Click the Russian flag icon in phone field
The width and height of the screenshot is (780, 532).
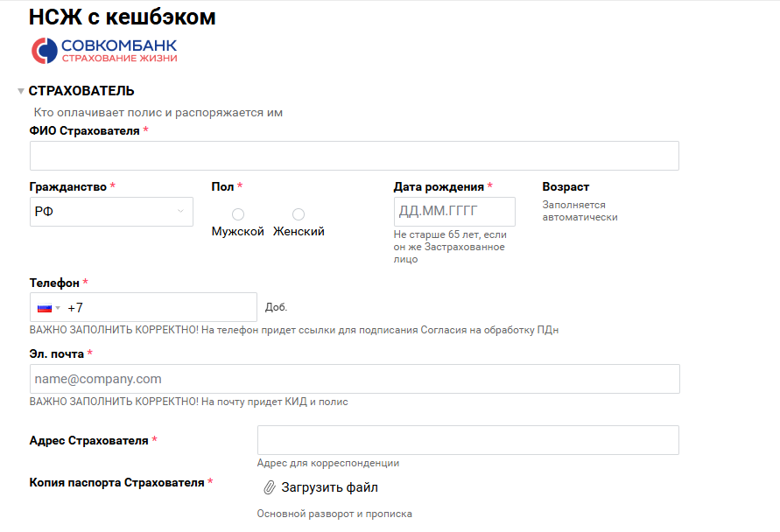click(44, 308)
